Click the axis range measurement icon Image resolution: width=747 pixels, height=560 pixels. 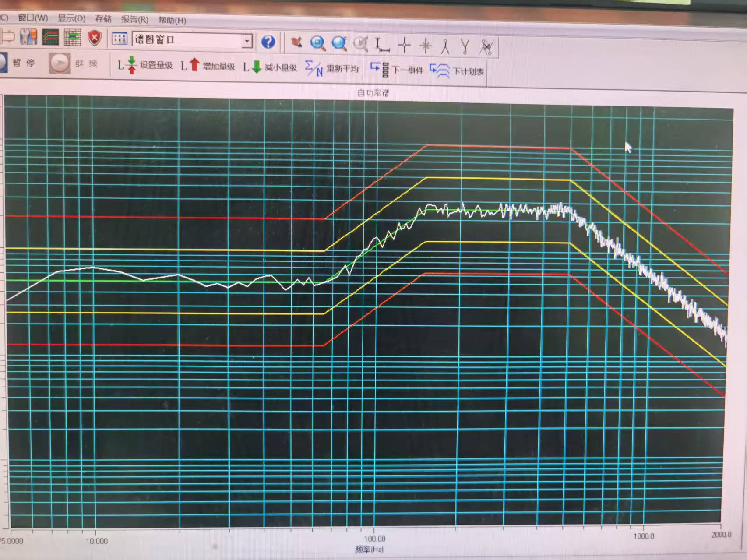(x=382, y=45)
